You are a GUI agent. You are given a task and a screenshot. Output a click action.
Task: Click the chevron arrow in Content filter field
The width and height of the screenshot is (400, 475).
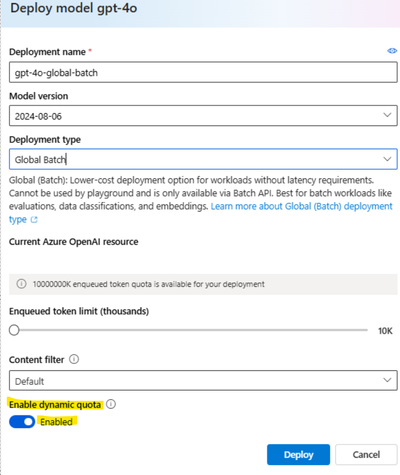pyautogui.click(x=387, y=380)
